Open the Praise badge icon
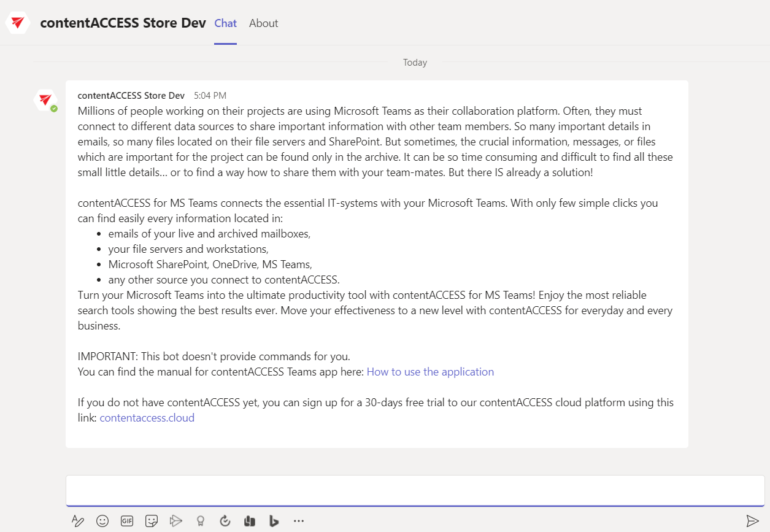Image resolution: width=770 pixels, height=532 pixels. click(200, 521)
